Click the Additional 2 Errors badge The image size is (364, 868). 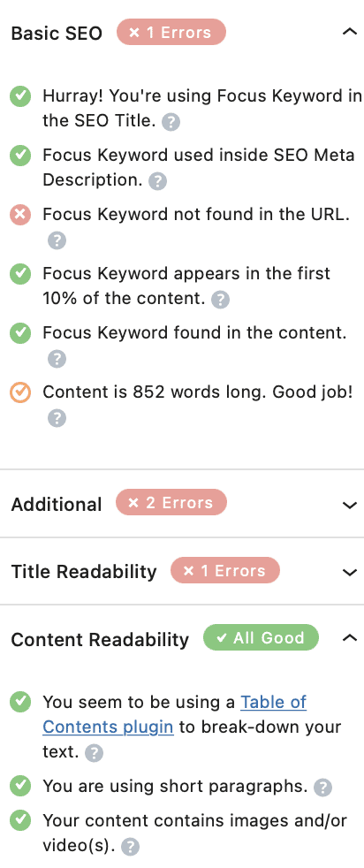pyautogui.click(x=171, y=503)
